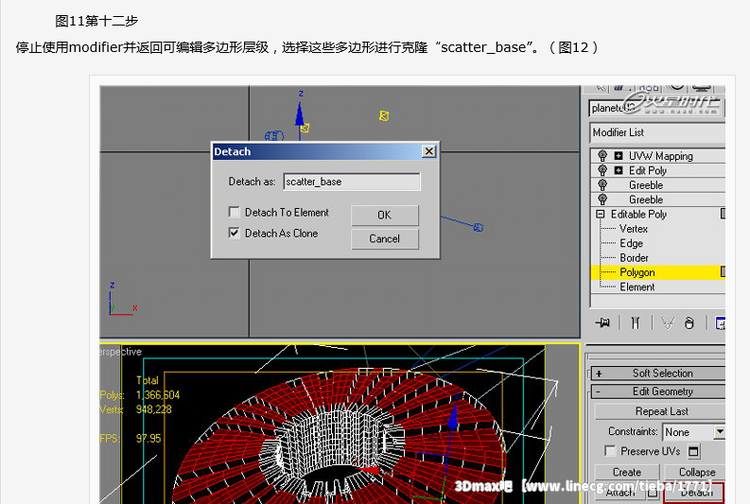This screenshot has height=504, width=750.
Task: Open the Modifier List dropdown
Action: pos(658,132)
